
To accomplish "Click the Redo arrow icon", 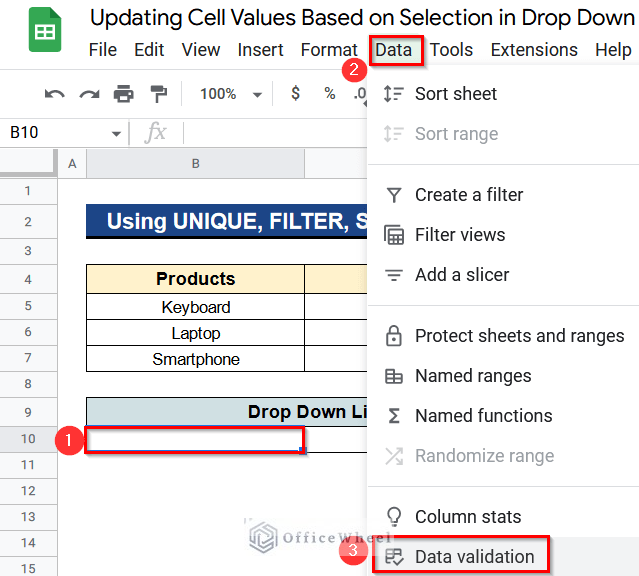I will pyautogui.click(x=89, y=94).
